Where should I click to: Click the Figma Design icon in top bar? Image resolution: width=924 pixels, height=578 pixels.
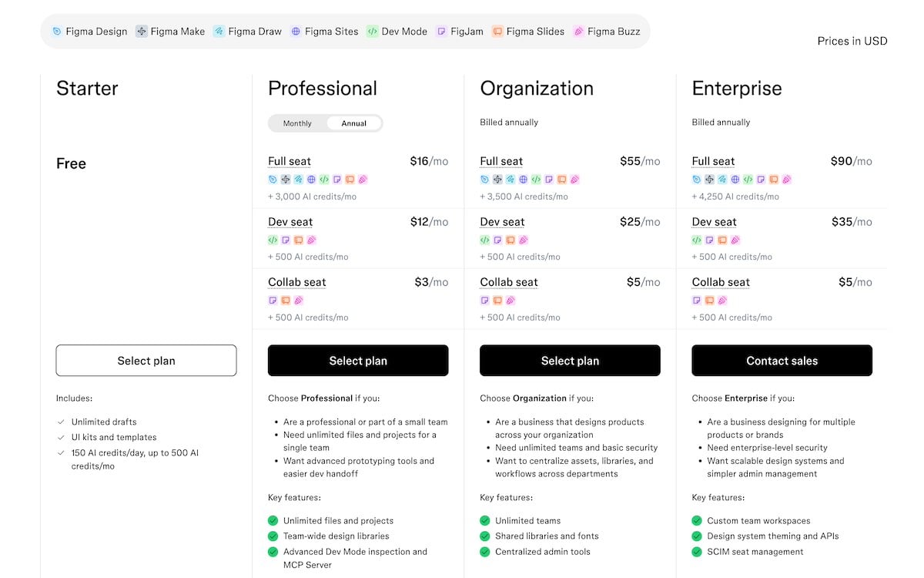(x=57, y=32)
